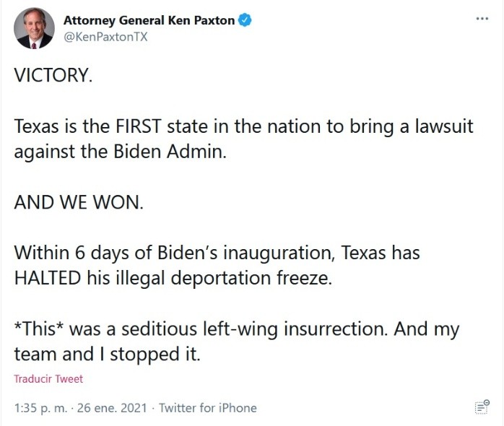Screen dimensions: 504x426
Task: Click the line starting 'Texas is the FIRST state'
Action: [243, 127]
